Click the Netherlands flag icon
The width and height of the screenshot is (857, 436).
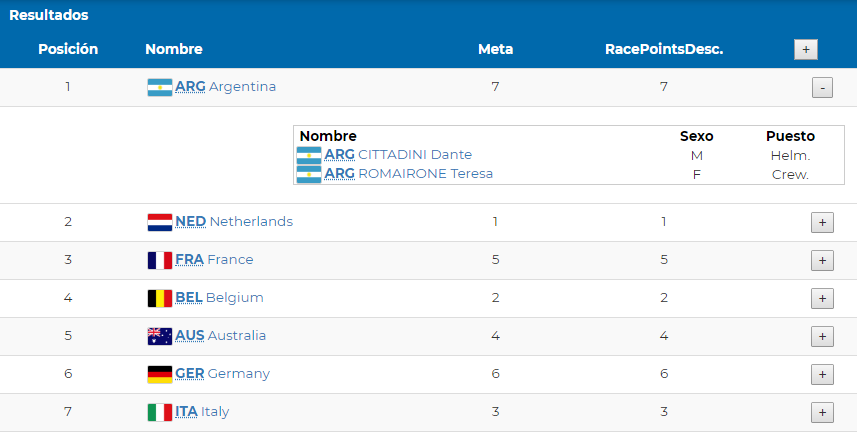(x=160, y=222)
